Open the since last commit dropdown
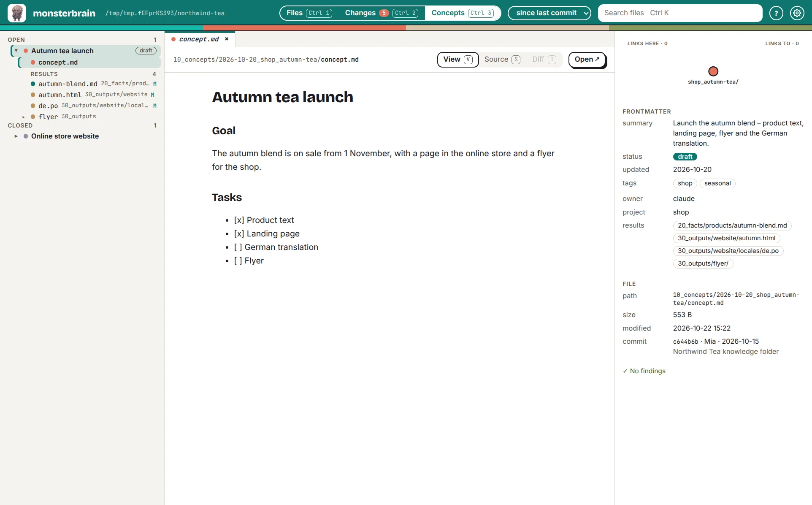 (x=549, y=13)
